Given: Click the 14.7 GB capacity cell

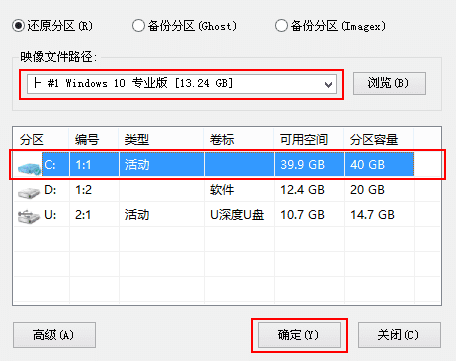Looking at the screenshot, I should point(372,215).
